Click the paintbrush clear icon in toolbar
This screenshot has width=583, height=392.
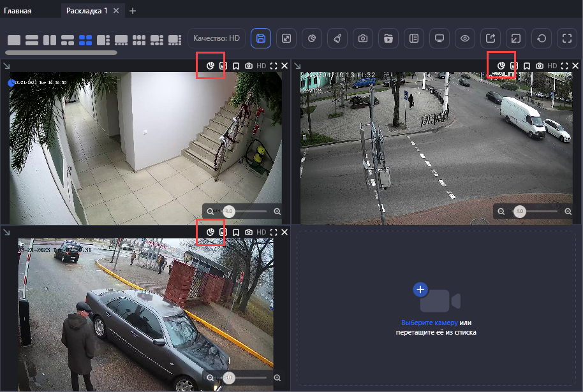[337, 38]
